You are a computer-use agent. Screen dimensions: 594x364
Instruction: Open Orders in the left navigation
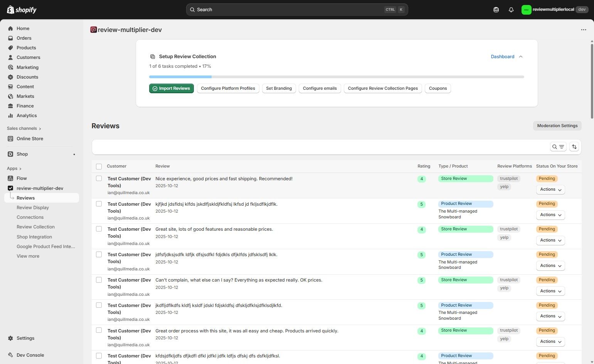click(x=24, y=38)
